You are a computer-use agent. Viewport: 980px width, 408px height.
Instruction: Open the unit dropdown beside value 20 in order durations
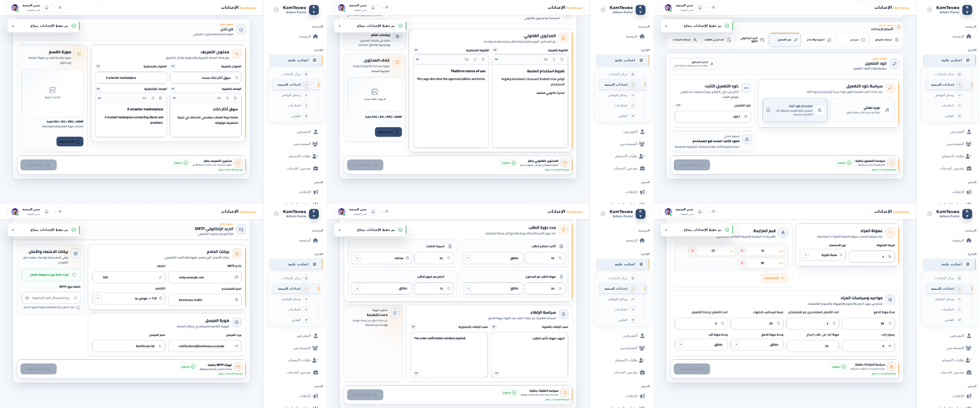[493, 288]
